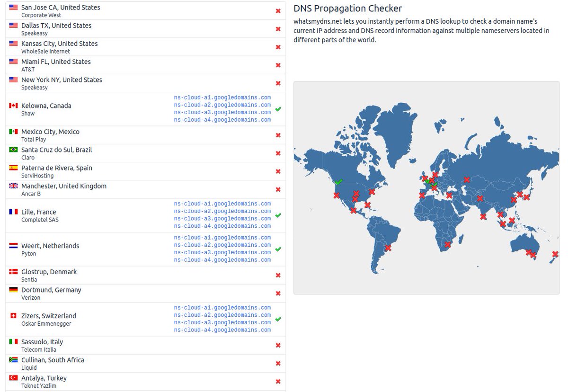Click the red cross marker on Turkey in map
The height and width of the screenshot is (392, 568).
[449, 196]
